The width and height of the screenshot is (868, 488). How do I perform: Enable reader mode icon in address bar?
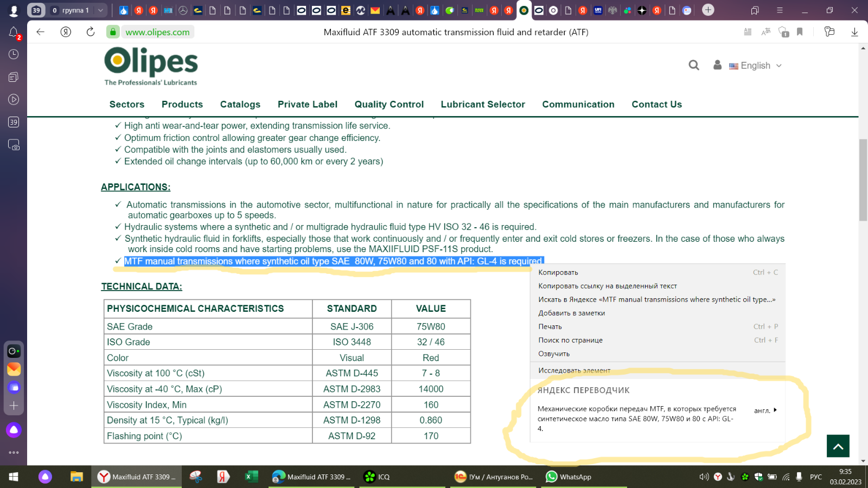tap(748, 32)
